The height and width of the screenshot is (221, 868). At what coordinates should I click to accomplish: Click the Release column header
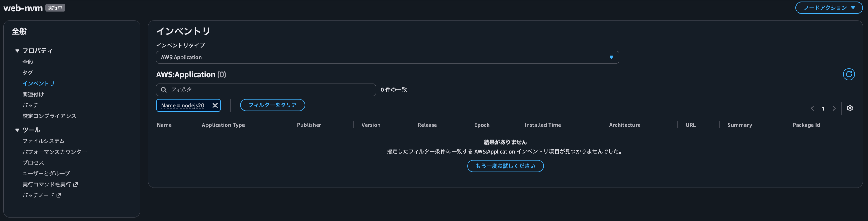coord(427,125)
